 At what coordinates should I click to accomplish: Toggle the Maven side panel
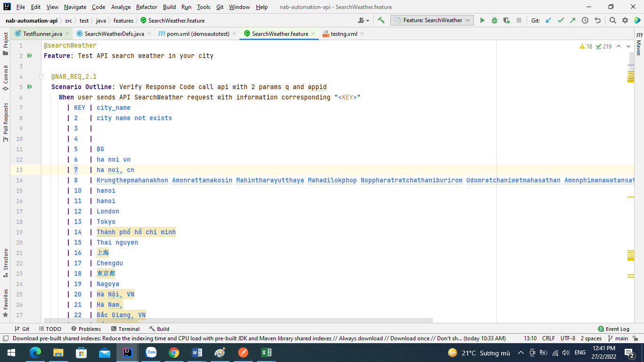[638, 44]
